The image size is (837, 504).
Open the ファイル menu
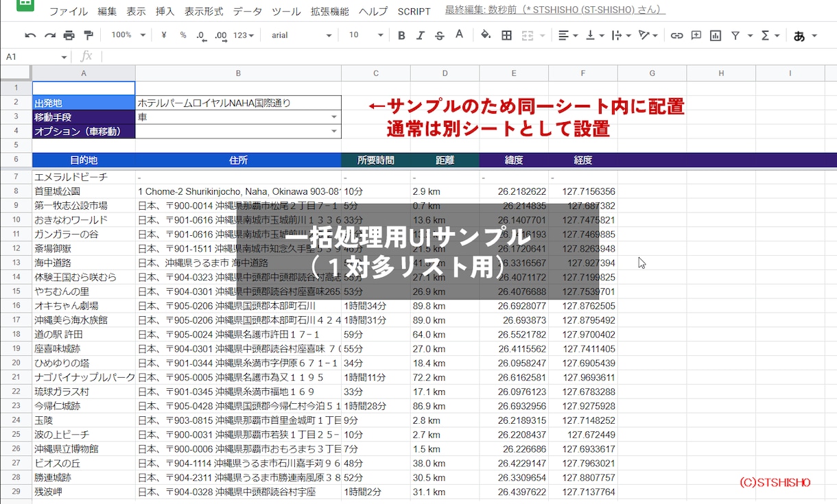pos(69,11)
